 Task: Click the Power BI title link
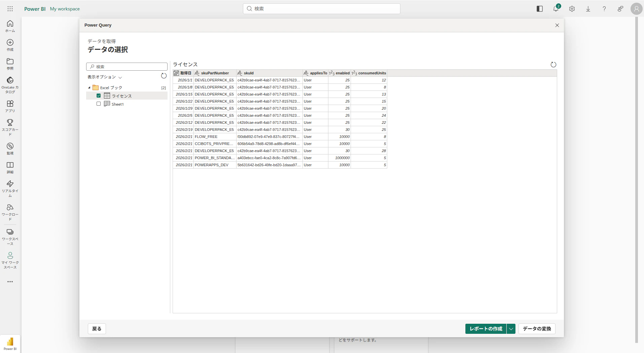[35, 9]
